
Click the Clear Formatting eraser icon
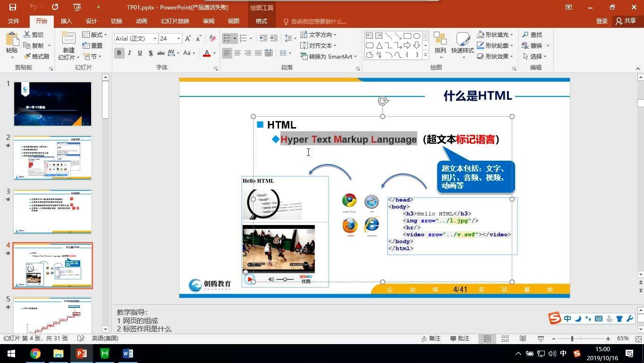click(212, 39)
